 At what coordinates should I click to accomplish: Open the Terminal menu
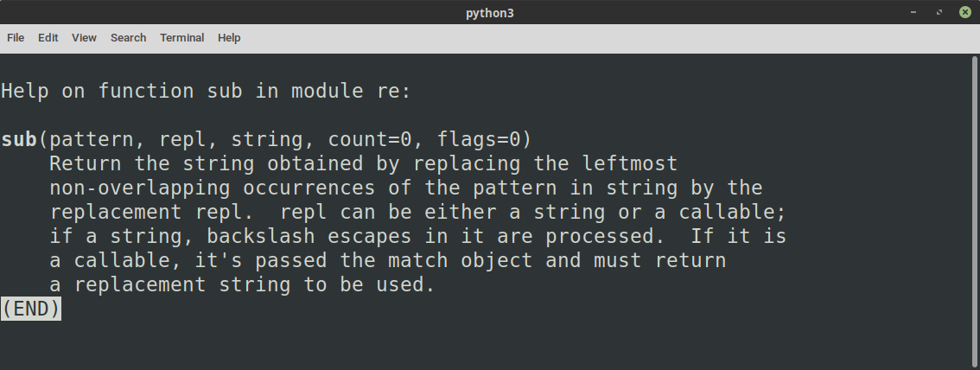[x=181, y=37]
